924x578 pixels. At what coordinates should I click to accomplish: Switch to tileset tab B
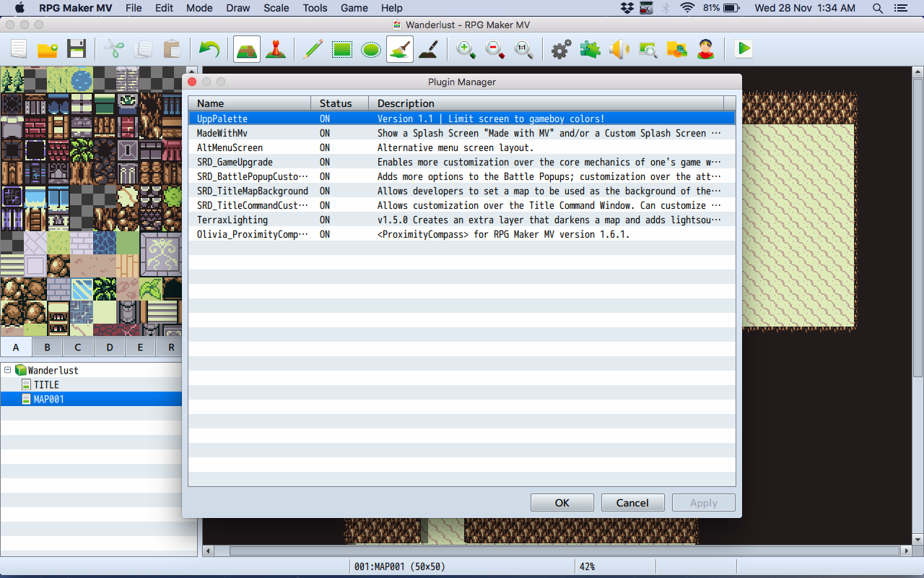click(x=47, y=347)
